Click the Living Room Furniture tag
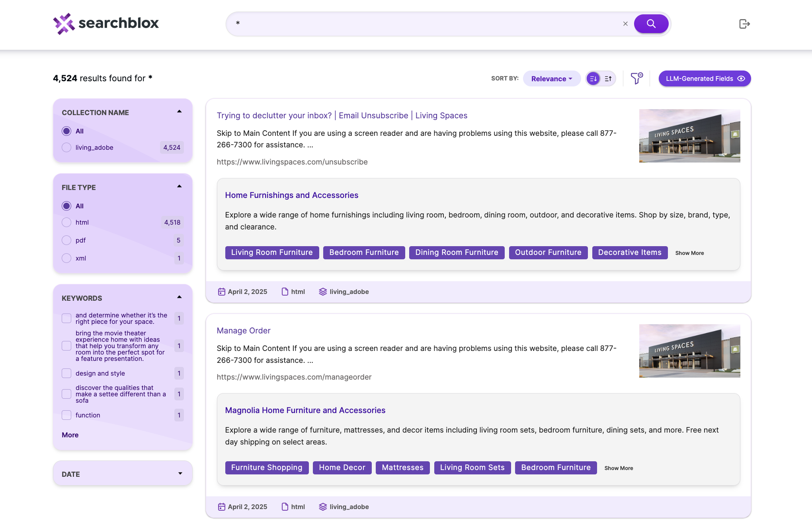 pos(272,253)
